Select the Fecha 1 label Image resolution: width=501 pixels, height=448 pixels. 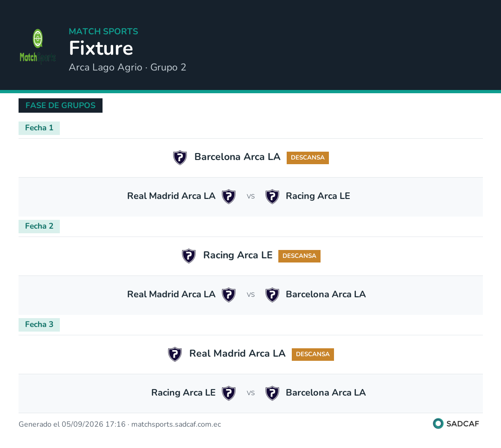[x=39, y=128]
